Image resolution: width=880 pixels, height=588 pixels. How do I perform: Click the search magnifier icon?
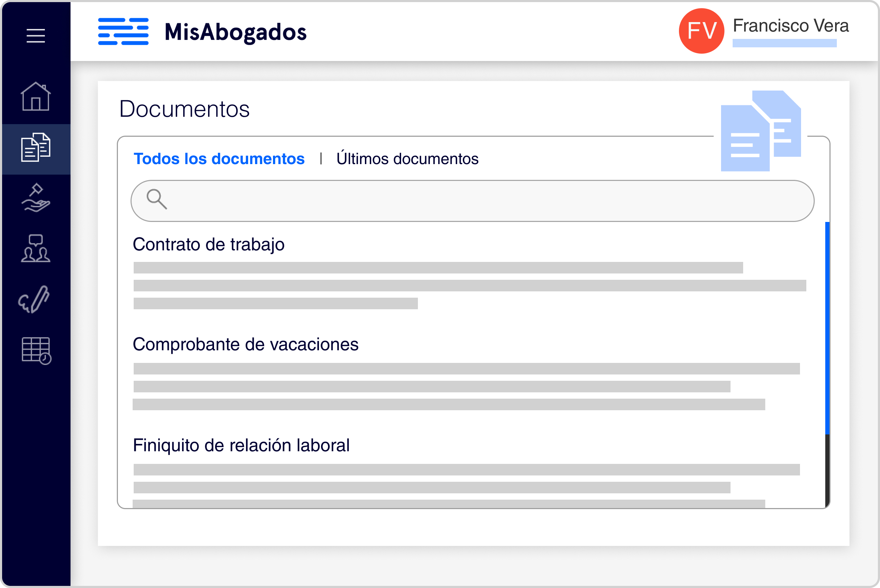[157, 201]
